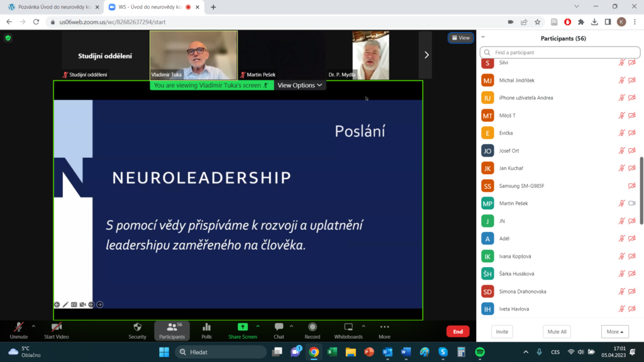The image size is (644, 362).
Task: Show next page of video thumbnails
Action: tap(426, 55)
